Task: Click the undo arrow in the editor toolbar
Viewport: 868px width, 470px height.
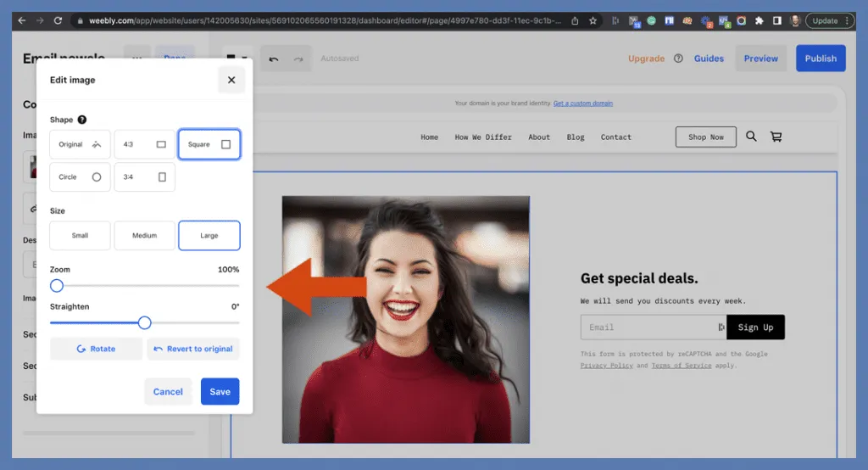Action: click(x=273, y=59)
